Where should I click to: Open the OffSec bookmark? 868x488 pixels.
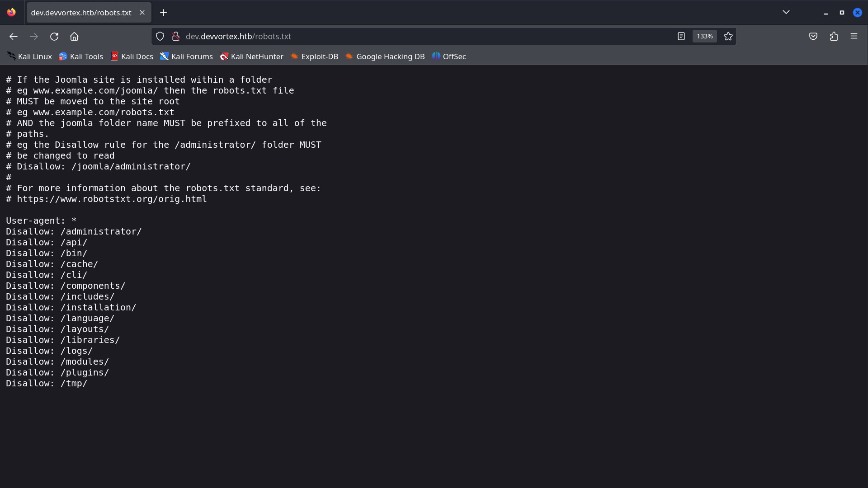pos(449,56)
